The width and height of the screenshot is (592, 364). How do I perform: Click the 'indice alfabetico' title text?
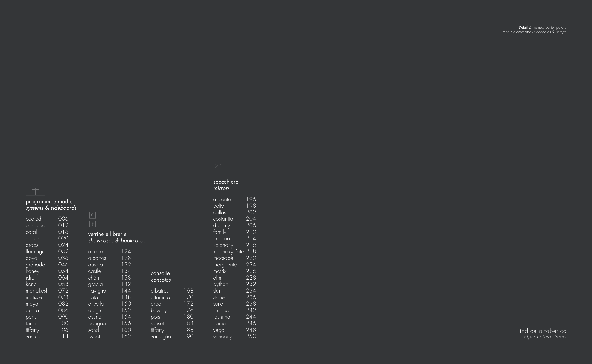tap(543, 331)
